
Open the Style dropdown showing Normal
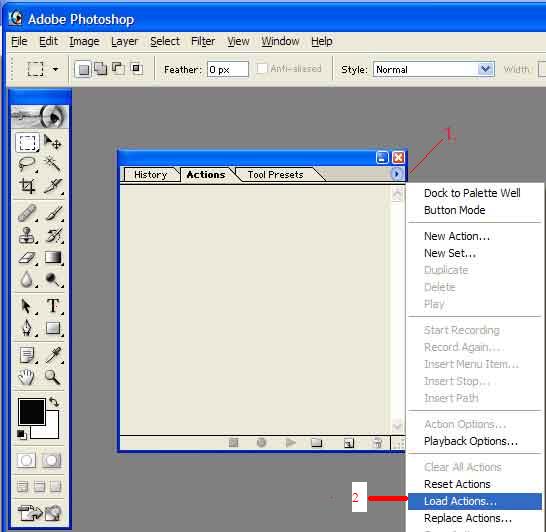pyautogui.click(x=434, y=69)
